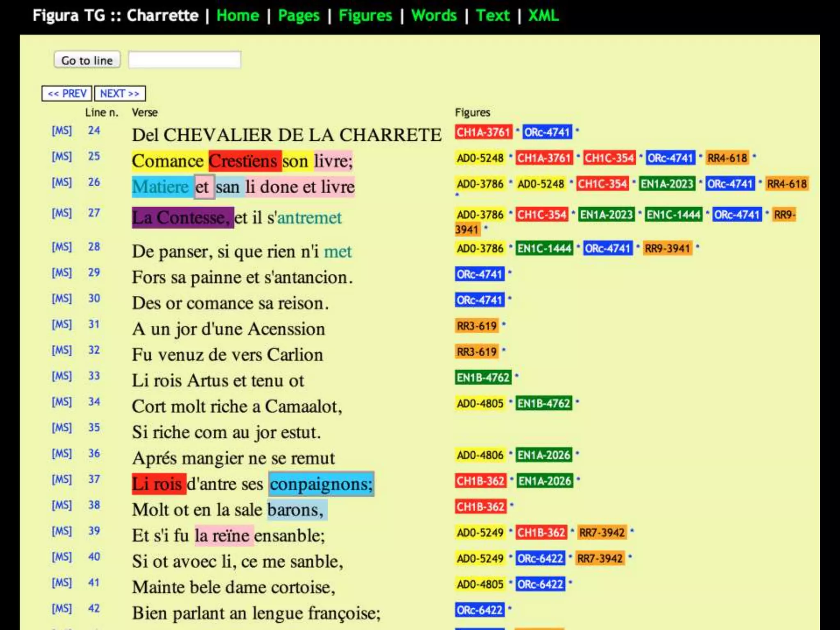Screen dimensions: 840x630
Task: Go to the NEXT >> page
Action: [x=120, y=94]
